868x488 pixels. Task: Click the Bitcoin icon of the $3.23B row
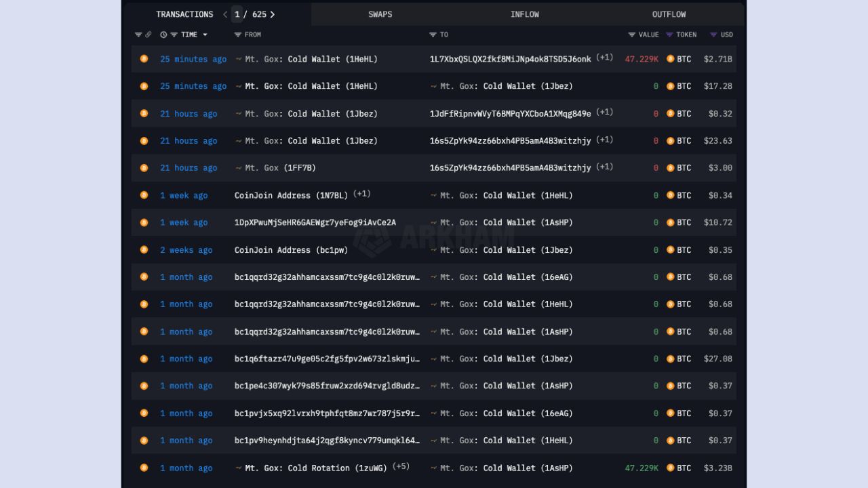click(144, 468)
